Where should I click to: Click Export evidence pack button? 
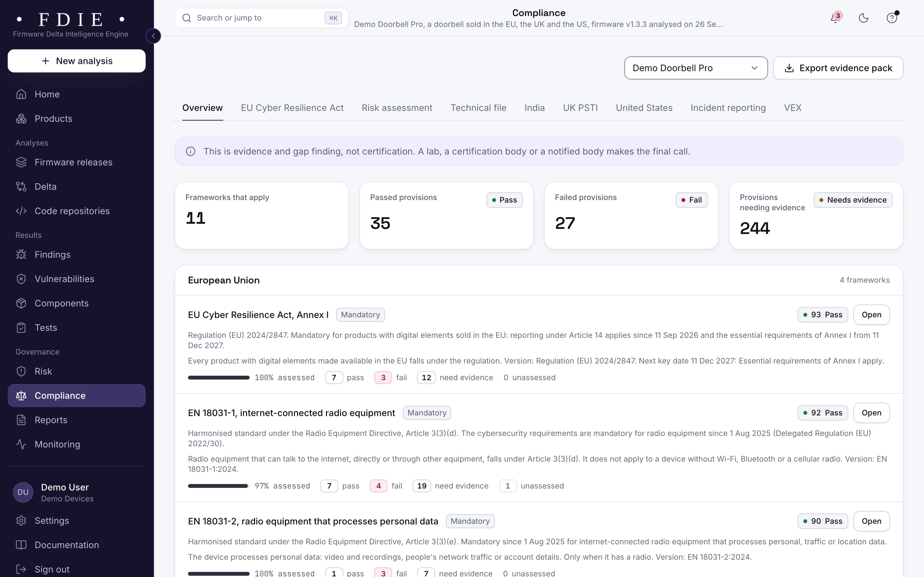pyautogui.click(x=838, y=68)
